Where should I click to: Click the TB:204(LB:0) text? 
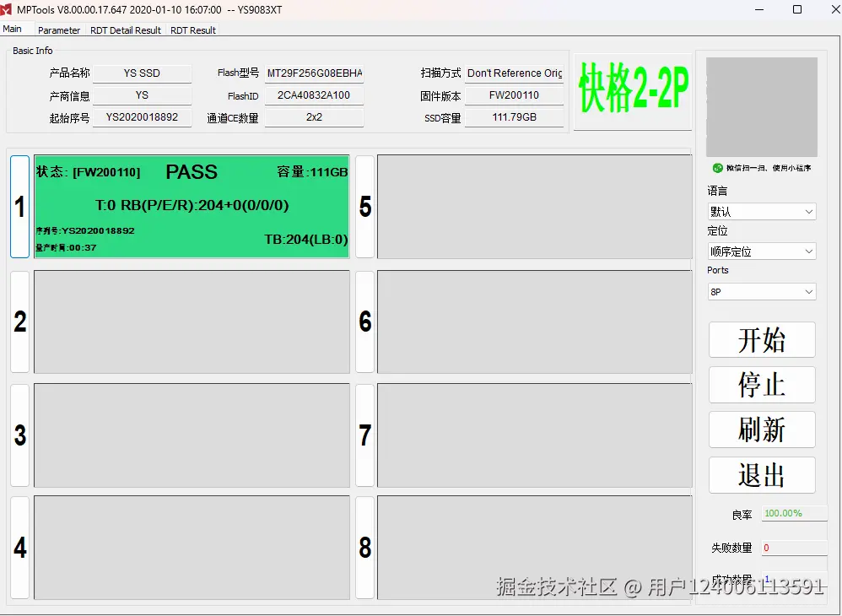pyautogui.click(x=306, y=240)
